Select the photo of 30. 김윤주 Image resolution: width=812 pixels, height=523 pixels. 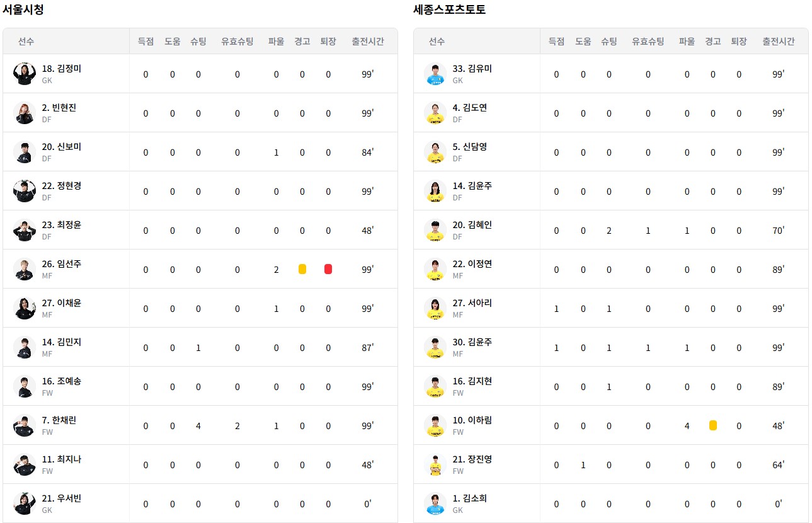[435, 347]
